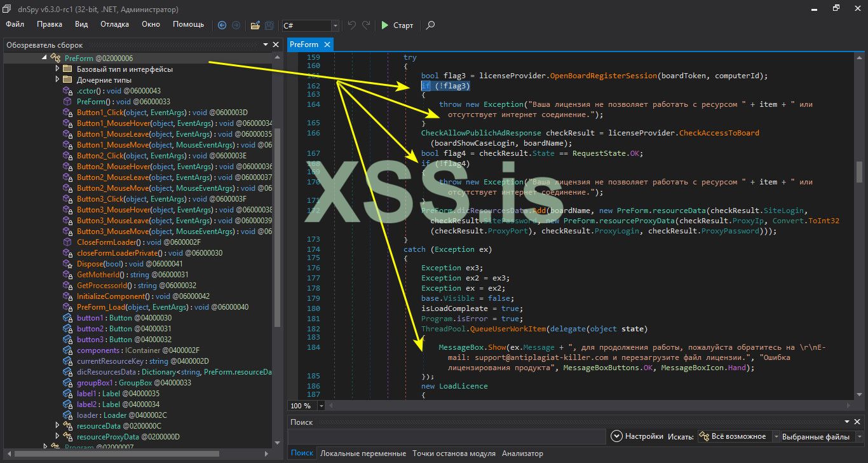Close the PreForm tab
This screenshot has width=868, height=463.
click(x=327, y=45)
